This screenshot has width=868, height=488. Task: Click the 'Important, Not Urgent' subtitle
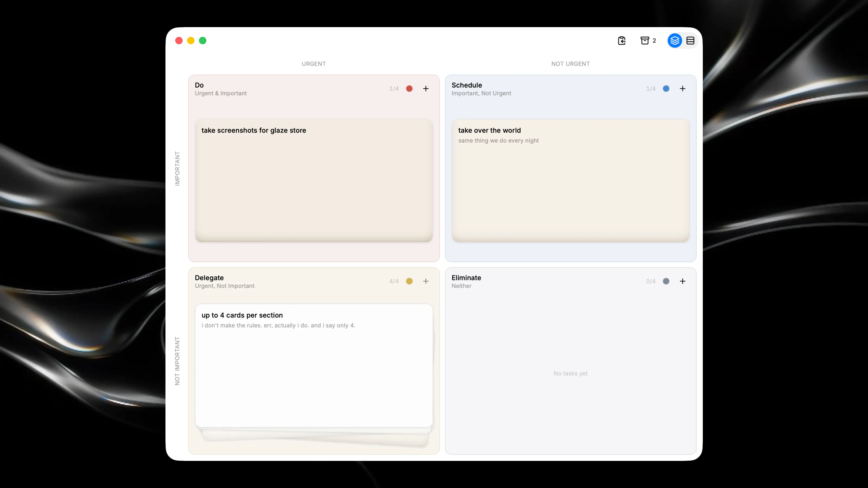point(481,93)
